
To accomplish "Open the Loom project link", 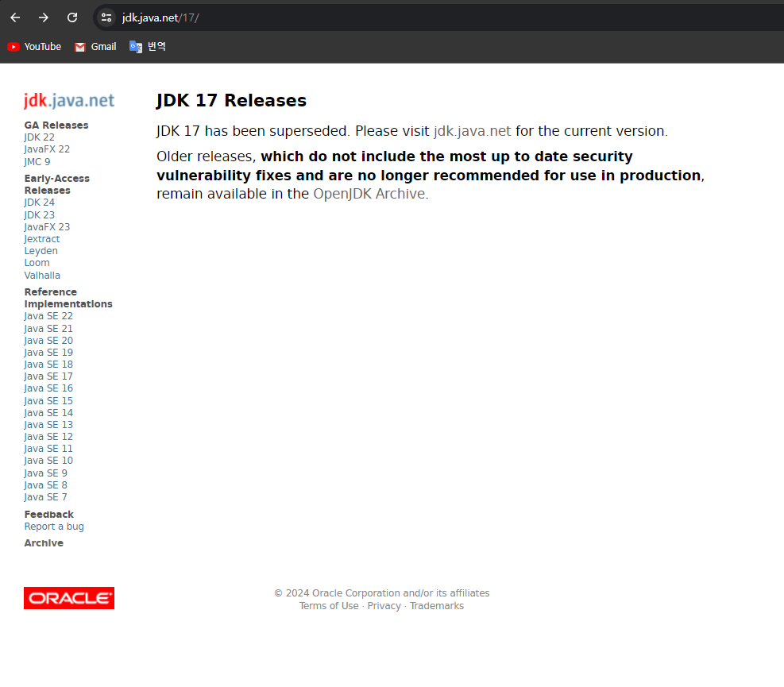I will (37, 263).
